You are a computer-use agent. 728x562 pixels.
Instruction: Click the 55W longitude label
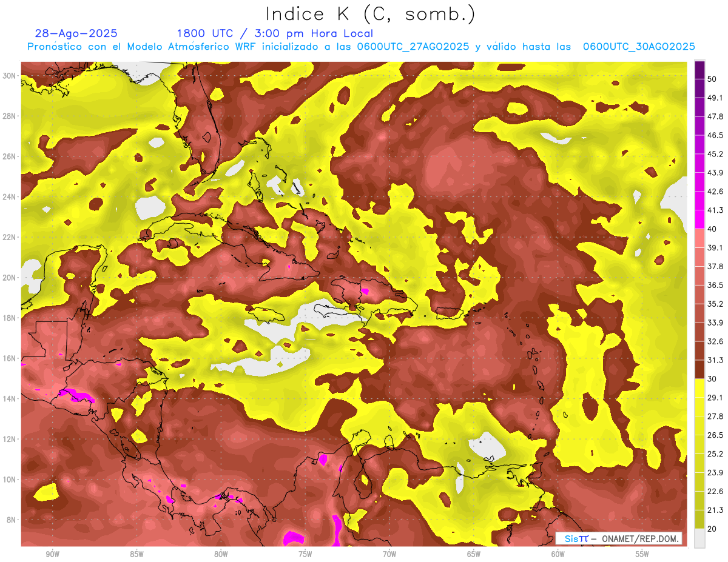click(642, 554)
